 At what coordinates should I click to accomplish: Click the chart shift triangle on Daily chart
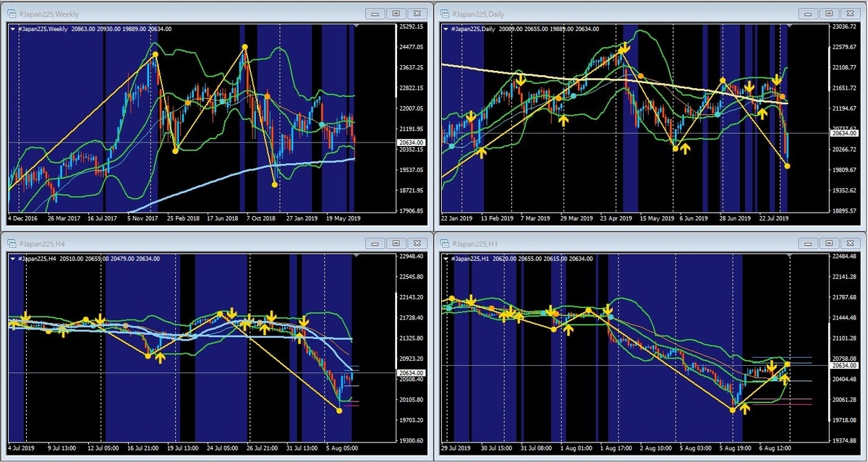pos(790,27)
